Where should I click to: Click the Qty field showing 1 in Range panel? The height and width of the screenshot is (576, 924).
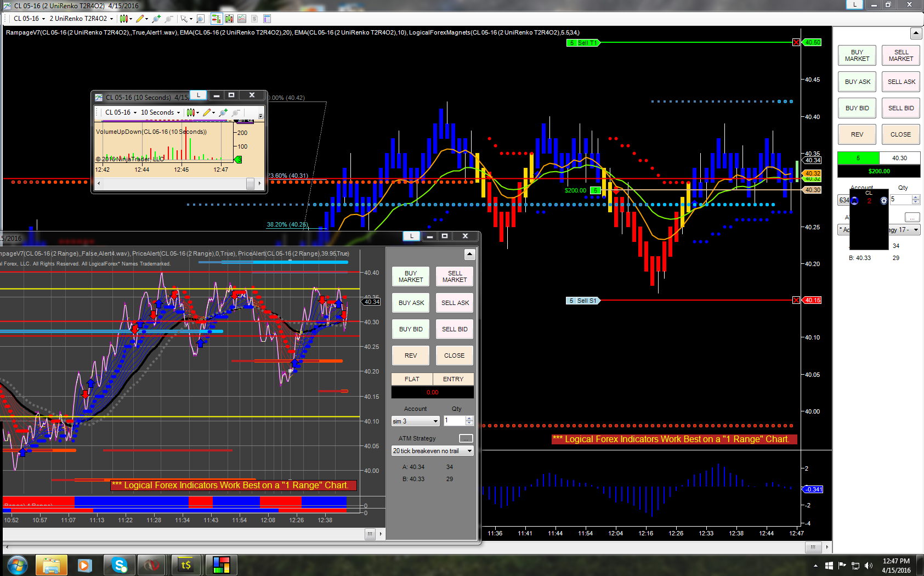pos(455,421)
